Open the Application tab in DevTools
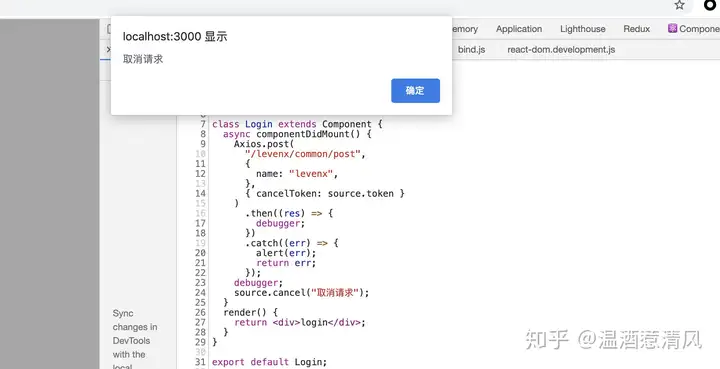 tap(519, 29)
